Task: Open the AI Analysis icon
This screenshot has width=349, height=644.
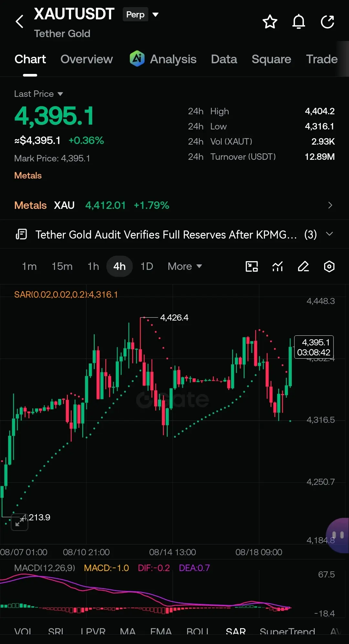Action: (137, 58)
